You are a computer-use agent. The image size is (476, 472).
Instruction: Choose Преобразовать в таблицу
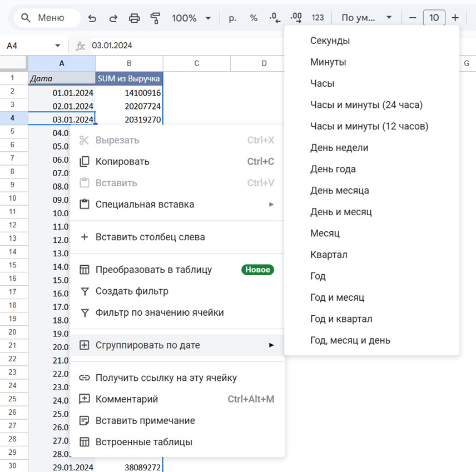point(177,270)
